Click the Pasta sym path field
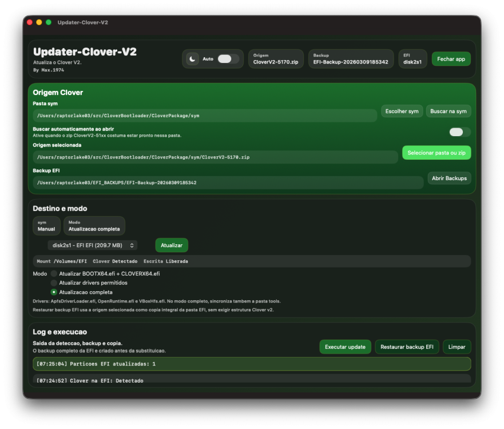This screenshot has width=504, height=429. 205,116
